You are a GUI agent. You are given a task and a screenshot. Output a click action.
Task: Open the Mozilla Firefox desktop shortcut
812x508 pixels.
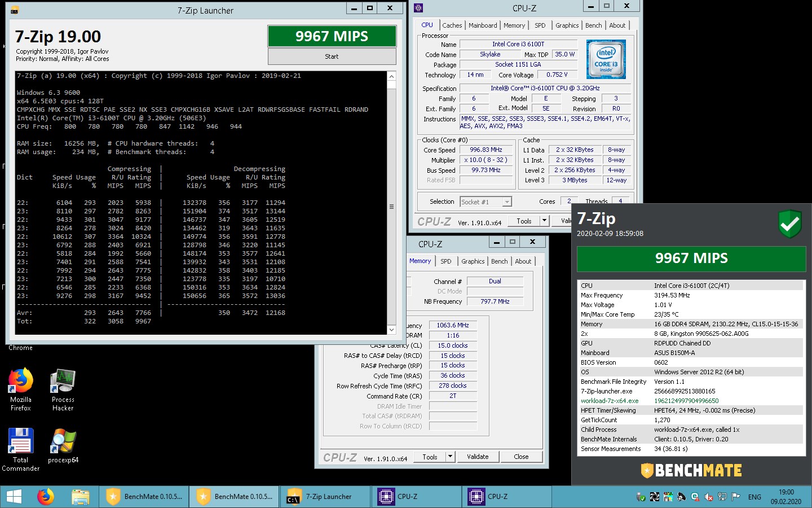click(21, 389)
